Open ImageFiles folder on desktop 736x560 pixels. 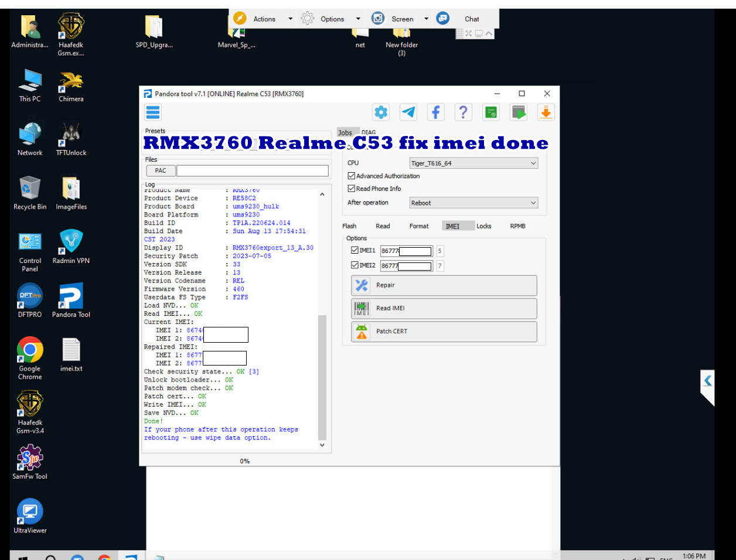[71, 193]
